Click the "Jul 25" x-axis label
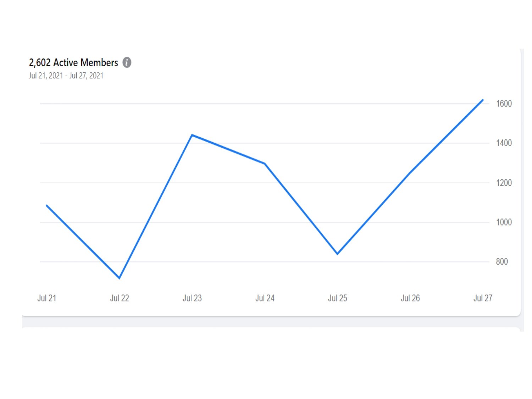This screenshot has width=532, height=399. 338,298
